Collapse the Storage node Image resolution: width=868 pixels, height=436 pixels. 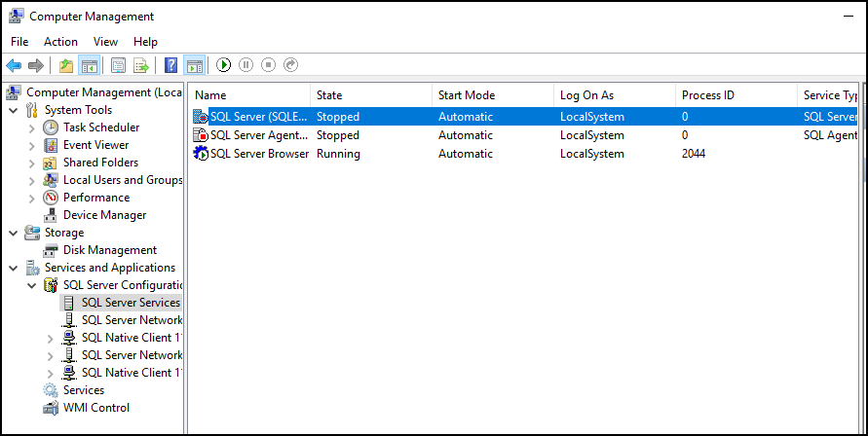coord(14,234)
